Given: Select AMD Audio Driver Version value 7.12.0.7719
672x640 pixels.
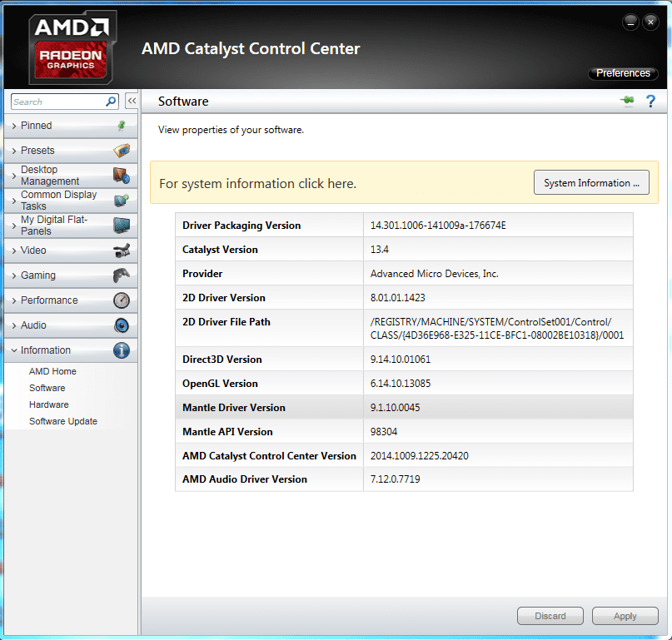Looking at the screenshot, I should click(x=396, y=479).
